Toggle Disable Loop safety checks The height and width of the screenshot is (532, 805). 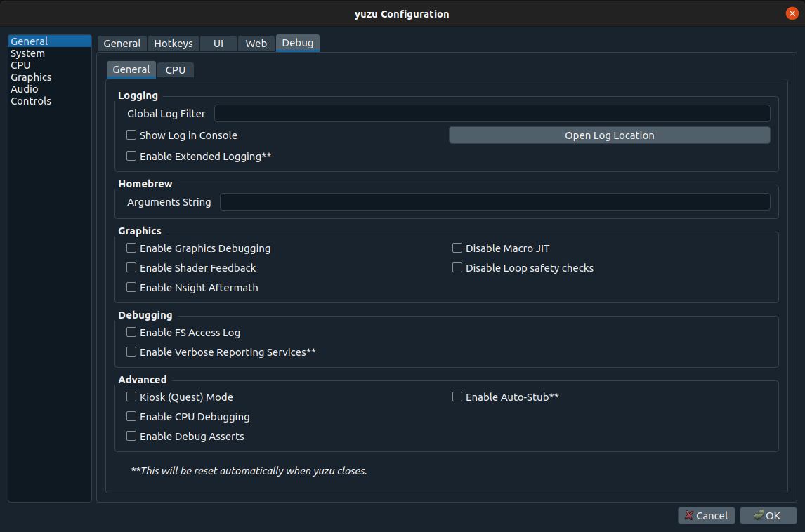pos(457,268)
